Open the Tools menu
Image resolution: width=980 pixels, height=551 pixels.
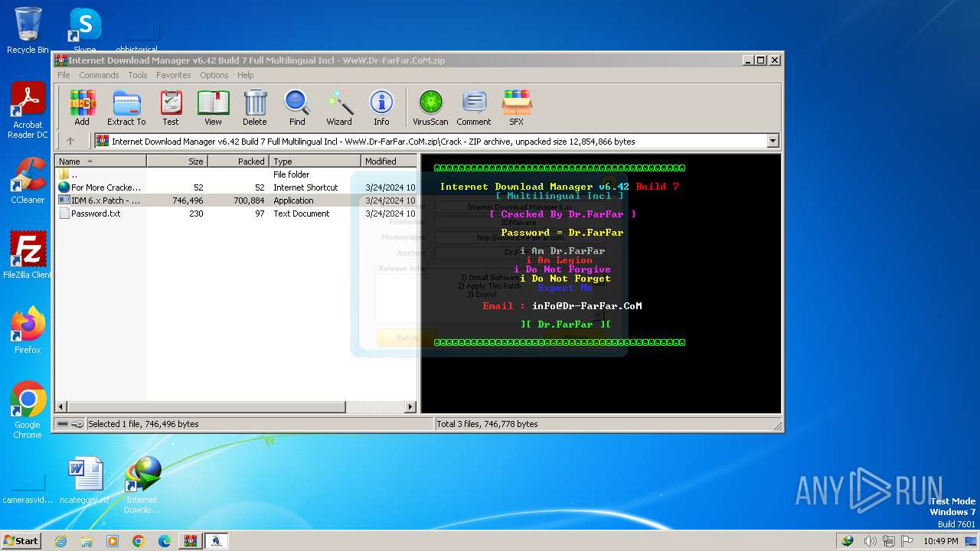click(x=138, y=75)
